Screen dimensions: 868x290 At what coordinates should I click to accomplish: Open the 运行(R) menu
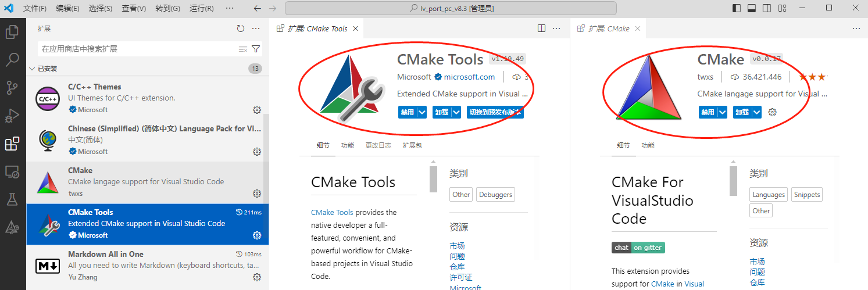[x=202, y=8]
